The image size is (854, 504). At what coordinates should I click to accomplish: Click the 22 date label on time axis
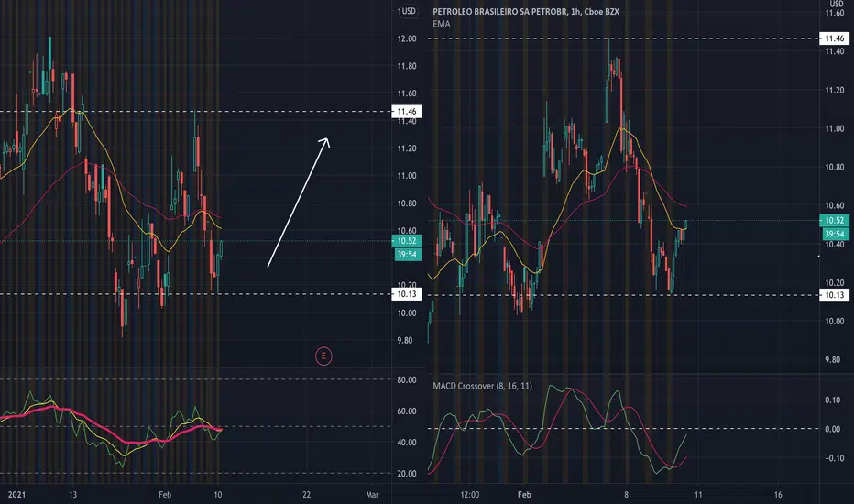[x=307, y=495]
